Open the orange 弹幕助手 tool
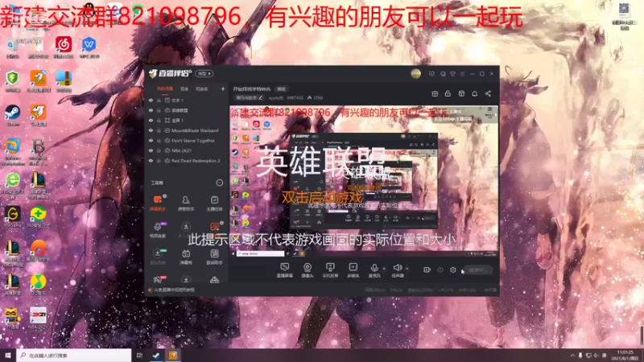 (x=158, y=203)
